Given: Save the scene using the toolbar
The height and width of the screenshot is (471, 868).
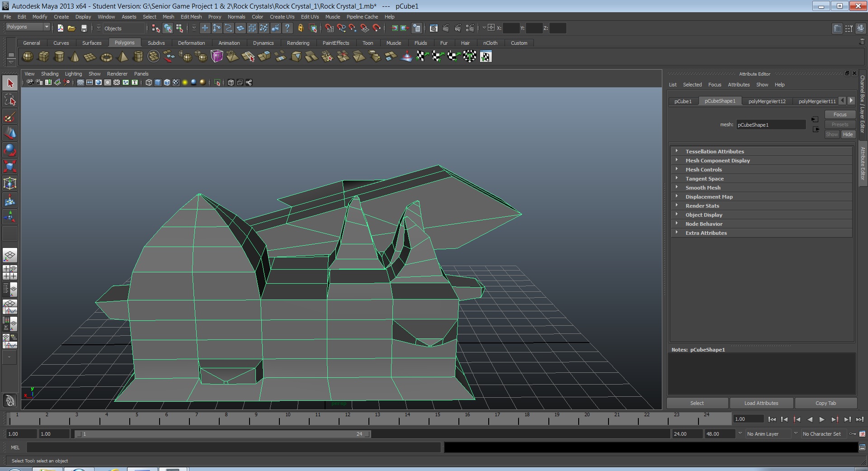Looking at the screenshot, I should tap(84, 28).
